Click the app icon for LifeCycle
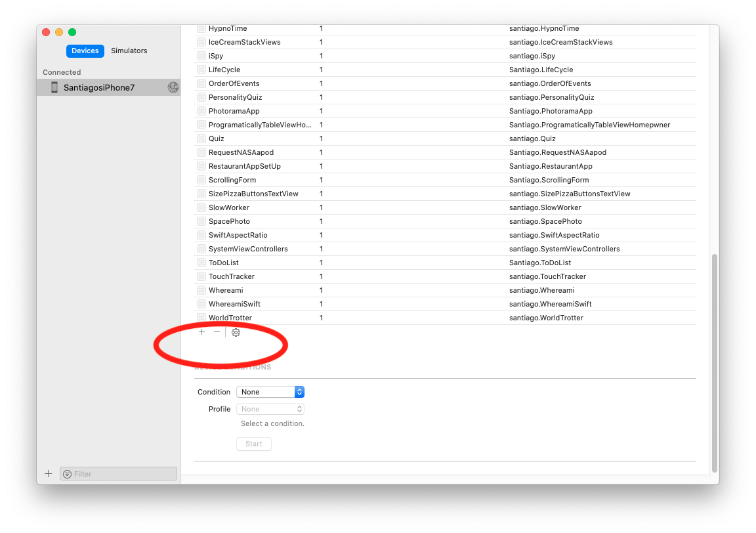The width and height of the screenshot is (756, 533). click(x=201, y=70)
